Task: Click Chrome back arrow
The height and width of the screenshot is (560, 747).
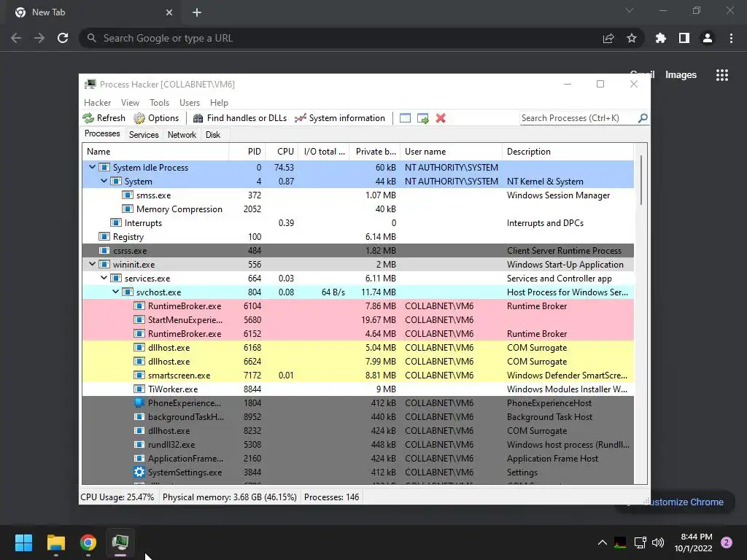Action: click(x=16, y=38)
